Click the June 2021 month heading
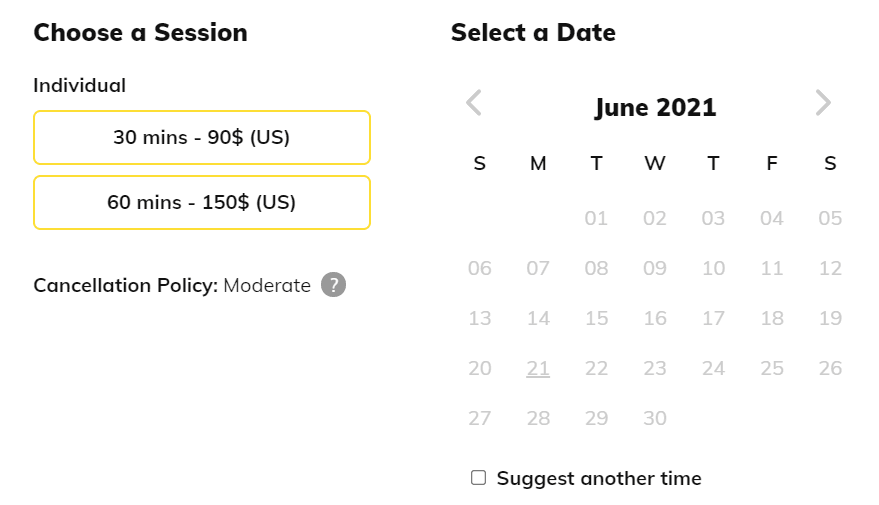The height and width of the screenshot is (505, 879). tap(655, 107)
